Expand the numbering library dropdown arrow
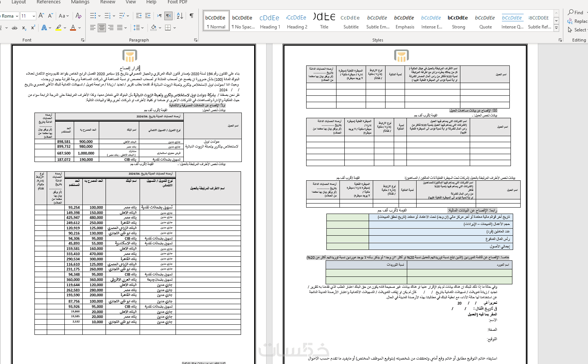The height and width of the screenshot is (364, 588). pyautogui.click(x=114, y=16)
